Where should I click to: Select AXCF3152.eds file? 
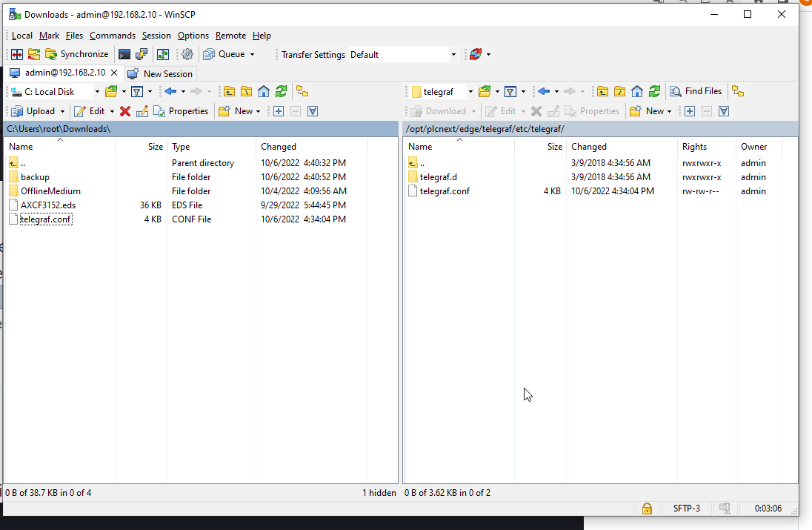click(x=48, y=205)
